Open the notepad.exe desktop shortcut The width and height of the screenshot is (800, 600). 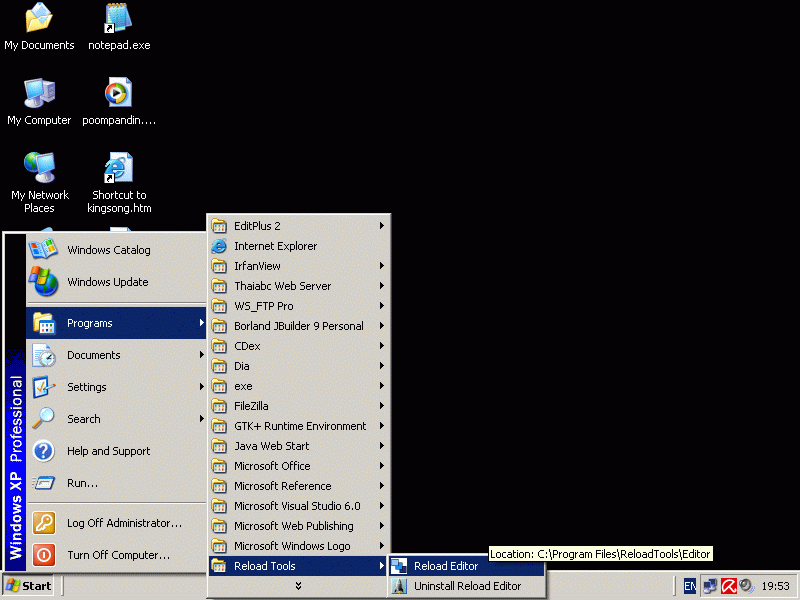[x=118, y=18]
